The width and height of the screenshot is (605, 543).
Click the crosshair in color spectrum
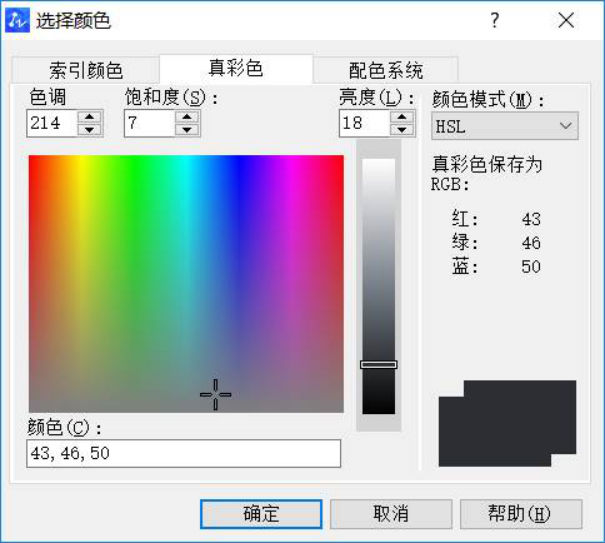tap(215, 394)
